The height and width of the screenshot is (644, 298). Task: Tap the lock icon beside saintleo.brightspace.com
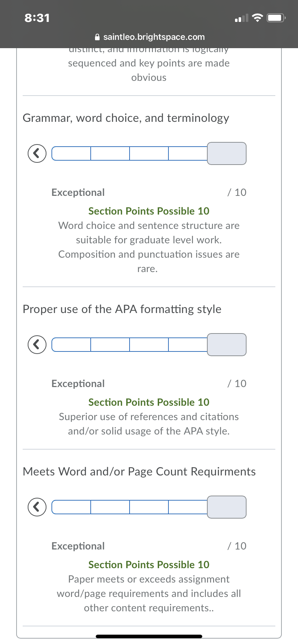pyautogui.click(x=97, y=37)
